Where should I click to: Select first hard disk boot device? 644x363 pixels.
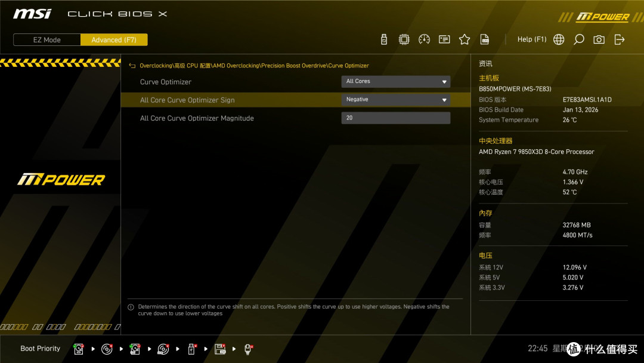coord(79,349)
